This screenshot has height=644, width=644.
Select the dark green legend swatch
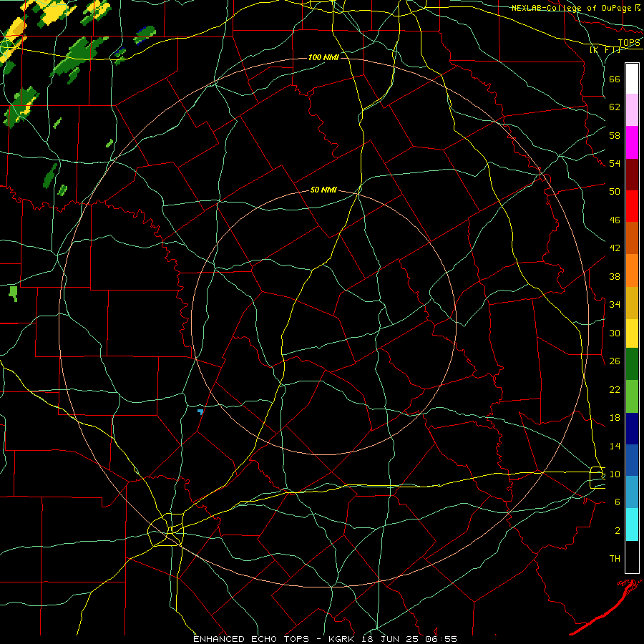point(632,364)
